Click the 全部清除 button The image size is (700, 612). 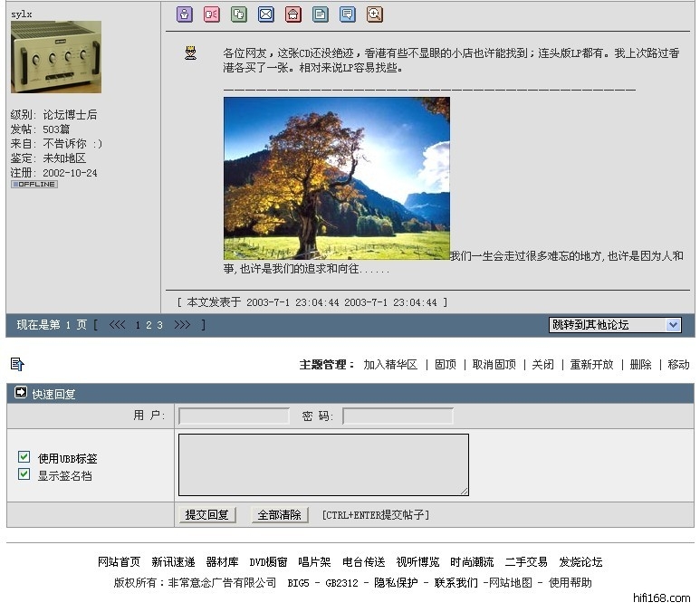tap(280, 515)
